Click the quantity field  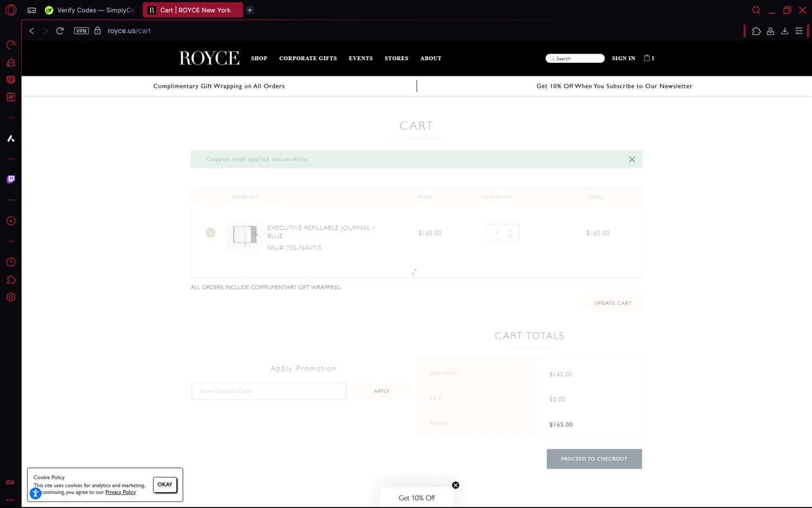[x=496, y=233]
